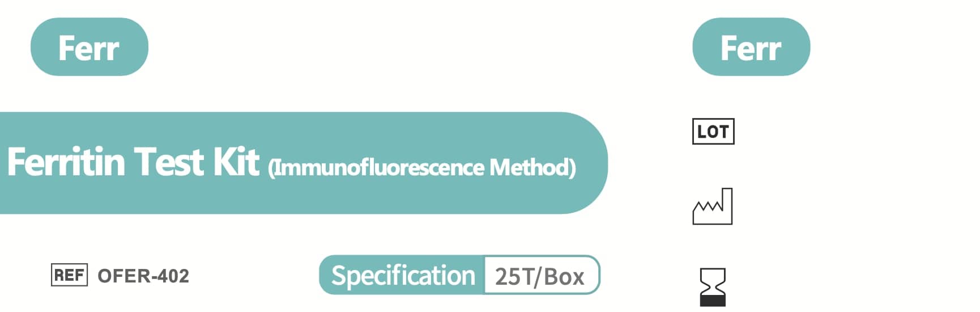Click the word Method) in the banner
The height and width of the screenshot is (312, 980).
click(533, 168)
